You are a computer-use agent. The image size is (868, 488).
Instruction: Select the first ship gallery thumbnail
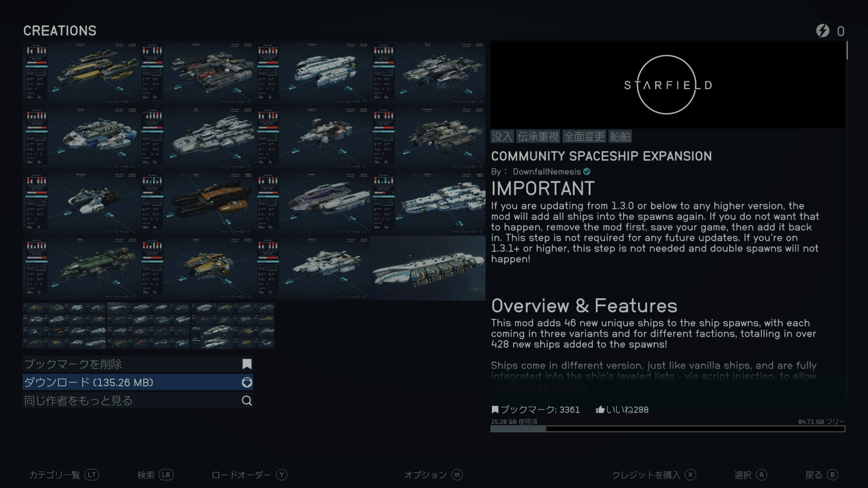click(64, 325)
